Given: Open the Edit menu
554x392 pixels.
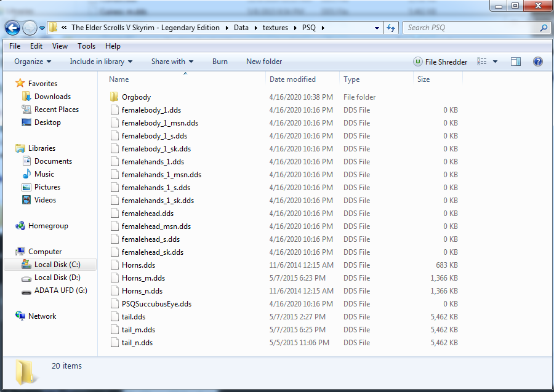Looking at the screenshot, I should tap(36, 46).
